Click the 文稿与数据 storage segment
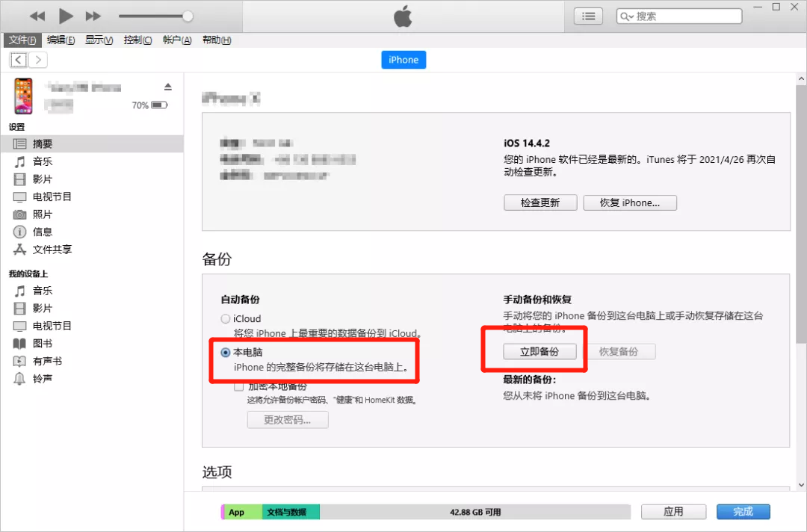Screen dimensions: 807x532 291,512
